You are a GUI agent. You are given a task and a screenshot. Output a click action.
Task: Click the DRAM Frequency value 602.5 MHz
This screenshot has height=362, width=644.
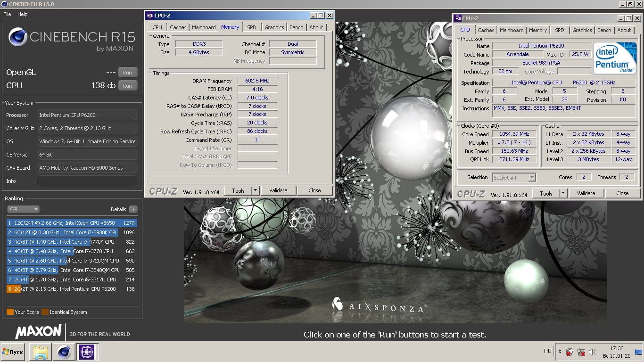tap(257, 81)
